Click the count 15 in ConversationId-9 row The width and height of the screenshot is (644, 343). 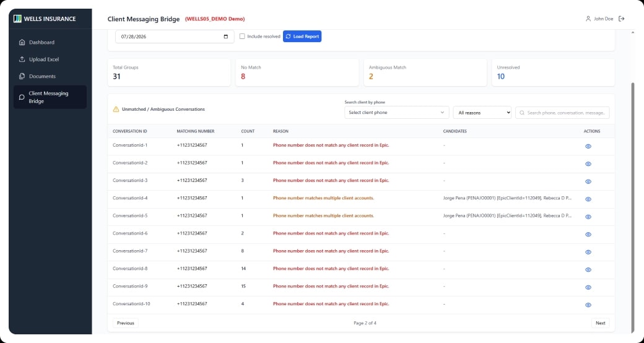pos(243,286)
